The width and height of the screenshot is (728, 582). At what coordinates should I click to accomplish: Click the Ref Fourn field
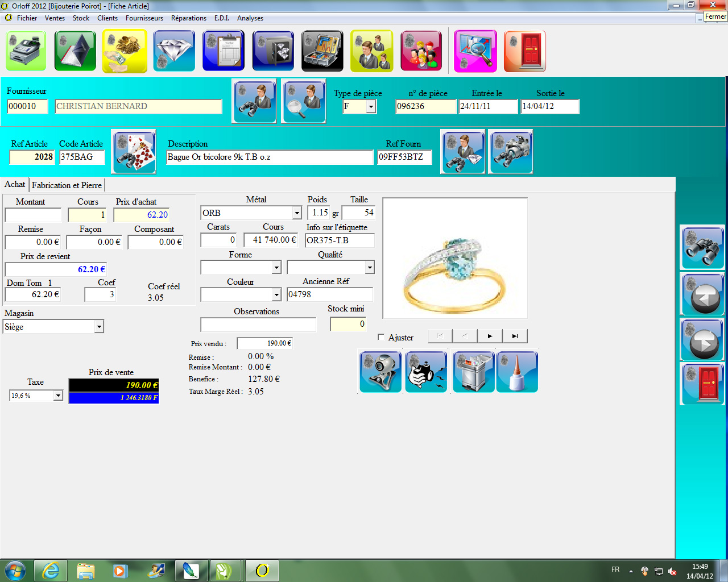[404, 157]
